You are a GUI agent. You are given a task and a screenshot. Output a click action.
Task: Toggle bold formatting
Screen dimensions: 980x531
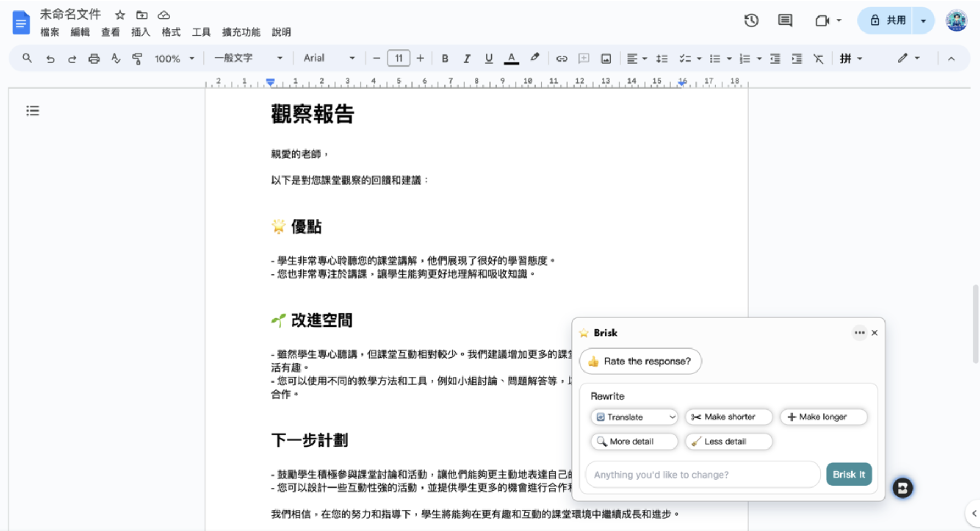[x=445, y=58]
